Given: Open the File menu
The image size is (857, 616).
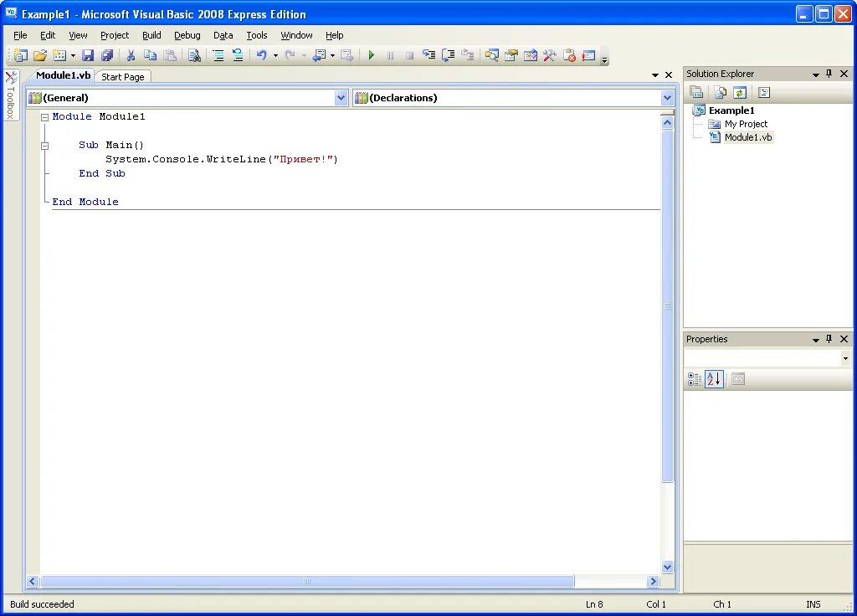Looking at the screenshot, I should click(x=20, y=35).
